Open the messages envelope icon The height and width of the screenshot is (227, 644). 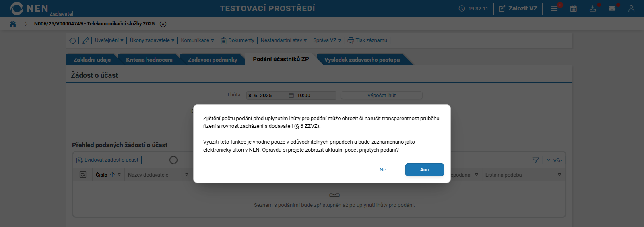(612, 8)
